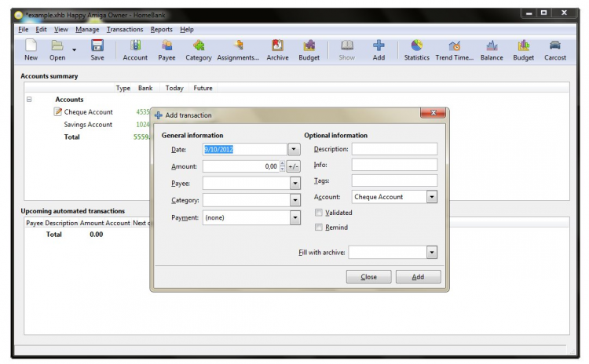Open the Budget report bar chart icon
Viewport: 589px width, 364px height.
coord(523,45)
